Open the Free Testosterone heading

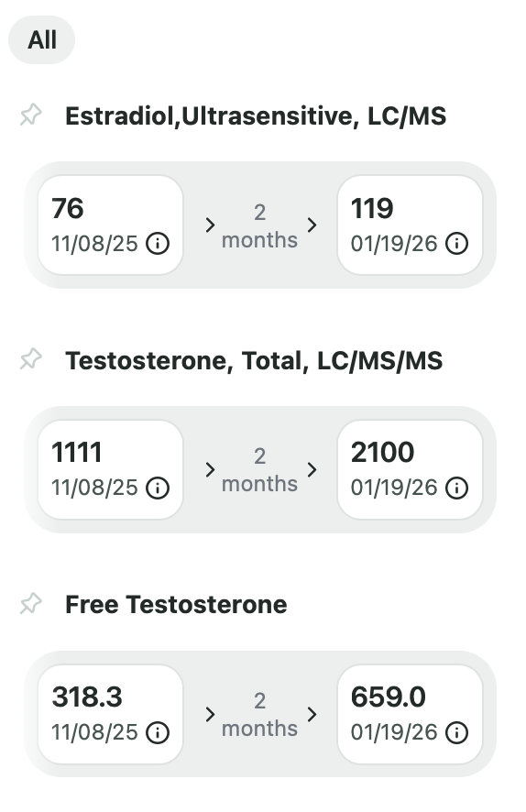click(176, 604)
